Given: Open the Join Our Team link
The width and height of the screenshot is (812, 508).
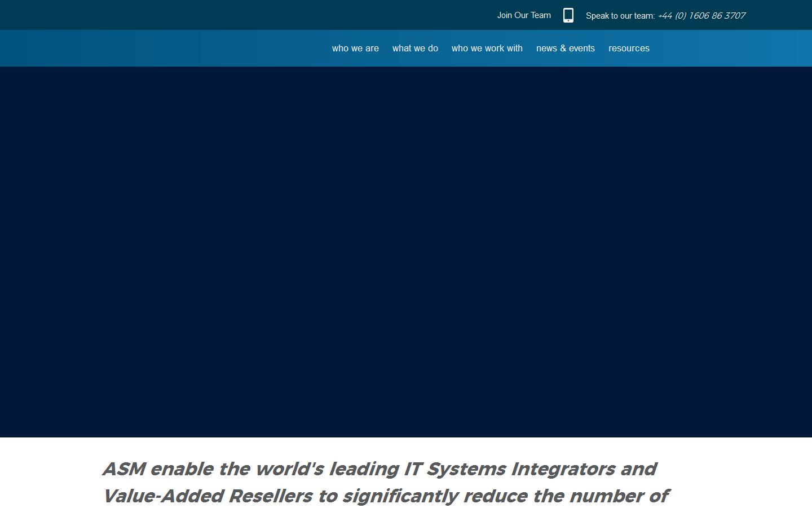Looking at the screenshot, I should (x=524, y=15).
